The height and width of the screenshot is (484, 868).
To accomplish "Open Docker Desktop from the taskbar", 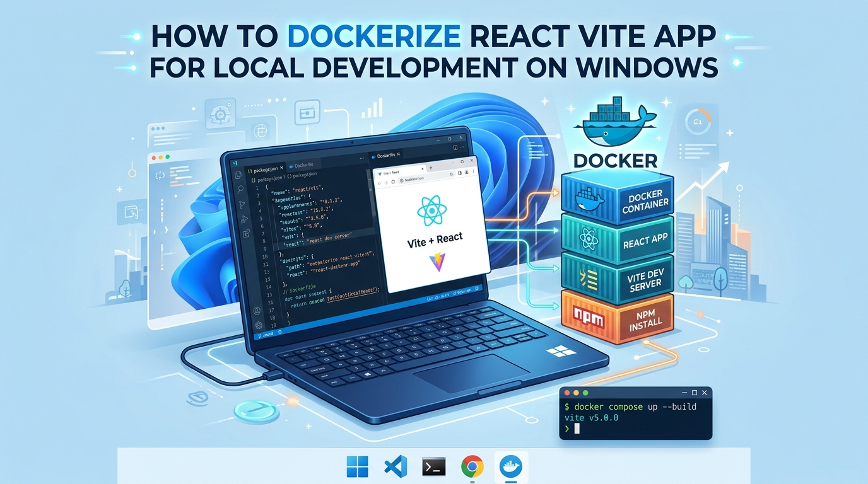I will [x=511, y=467].
